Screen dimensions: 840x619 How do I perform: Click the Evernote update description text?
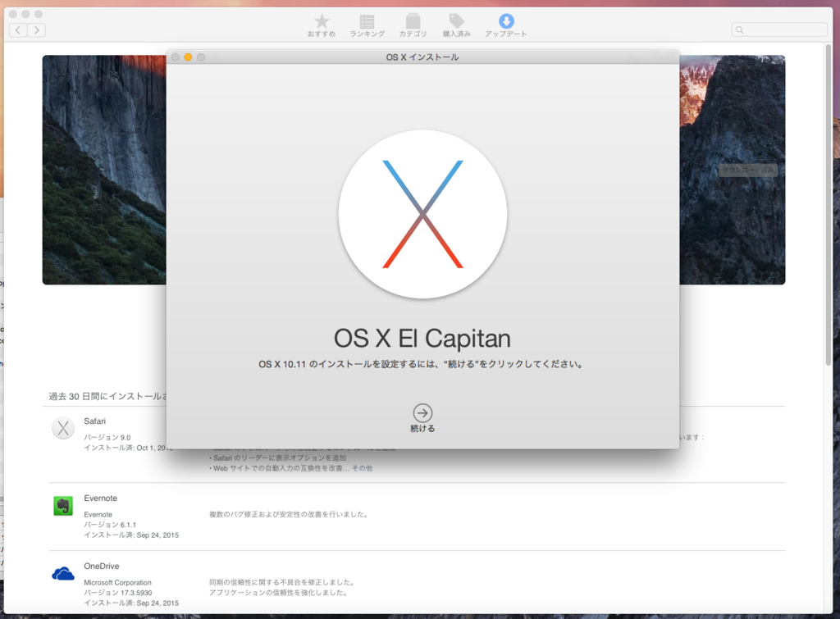(x=288, y=515)
